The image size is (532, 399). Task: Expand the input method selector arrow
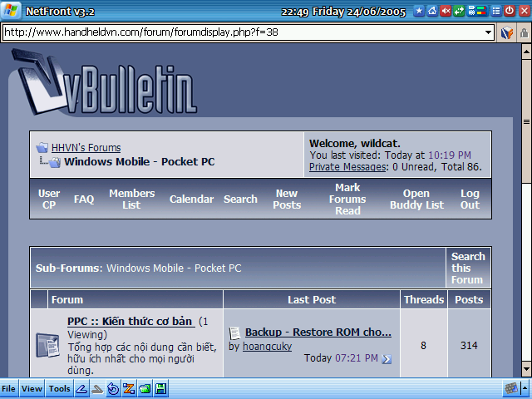coord(525,388)
